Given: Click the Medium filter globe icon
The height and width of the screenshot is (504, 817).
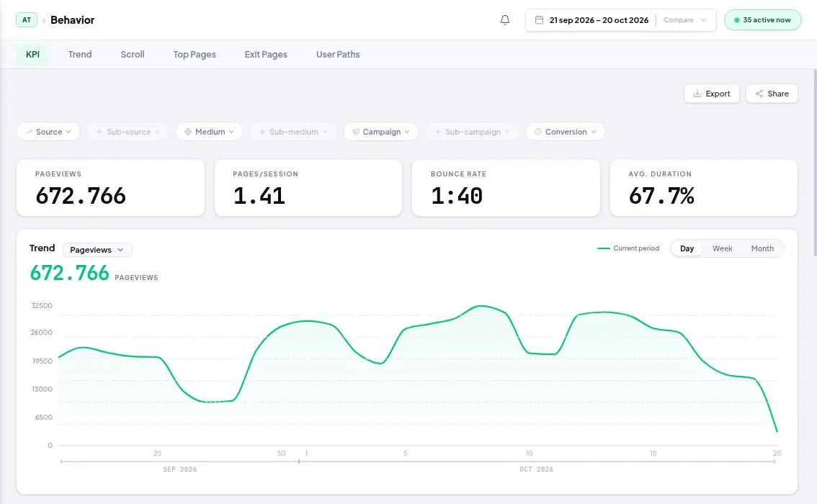Looking at the screenshot, I should point(188,132).
